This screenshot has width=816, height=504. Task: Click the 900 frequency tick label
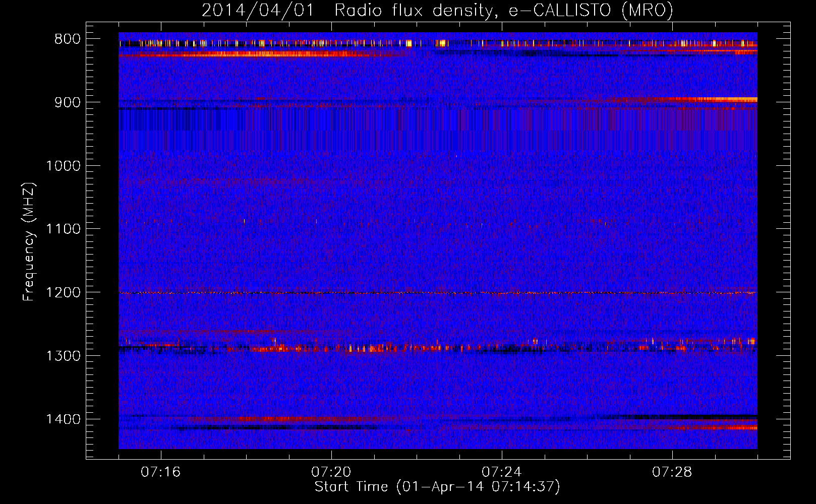click(x=67, y=102)
